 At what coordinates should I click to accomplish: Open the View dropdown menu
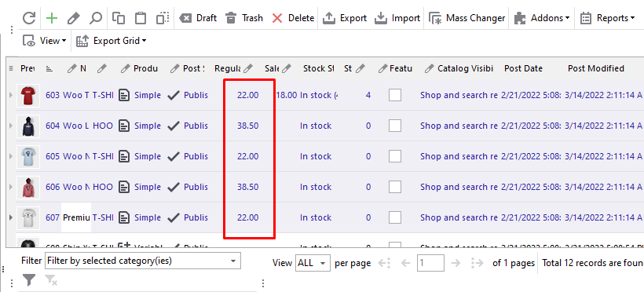45,41
